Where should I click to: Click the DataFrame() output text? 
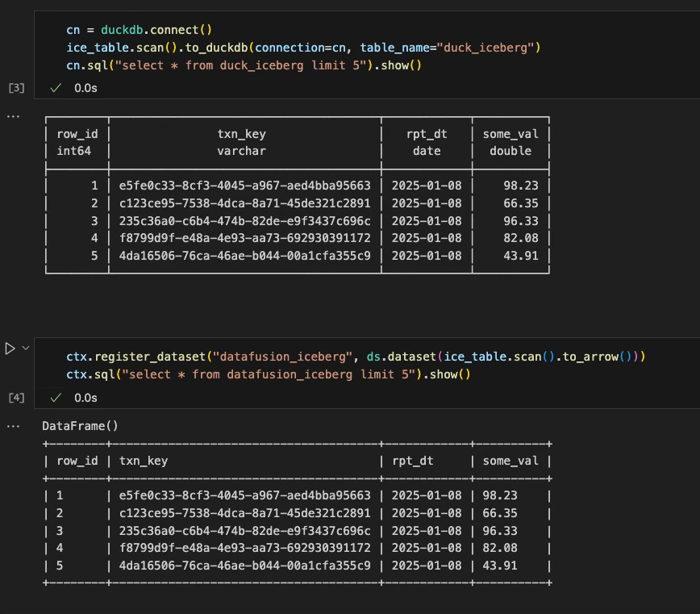80,426
